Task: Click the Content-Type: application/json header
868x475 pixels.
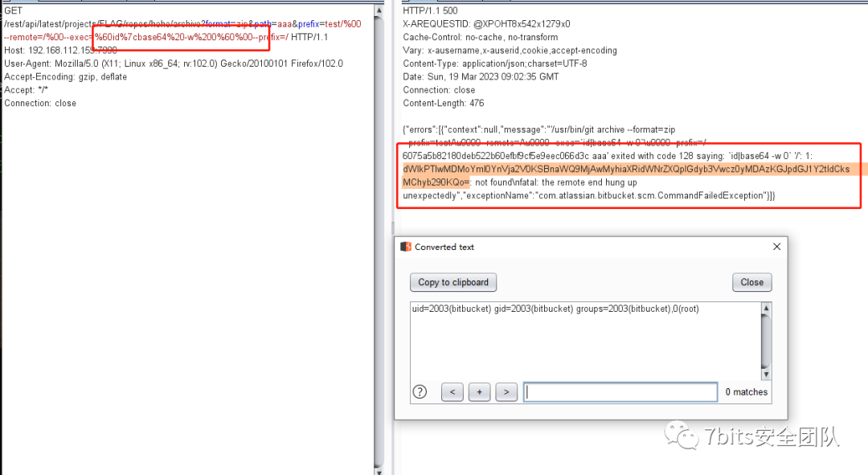Action: [494, 63]
